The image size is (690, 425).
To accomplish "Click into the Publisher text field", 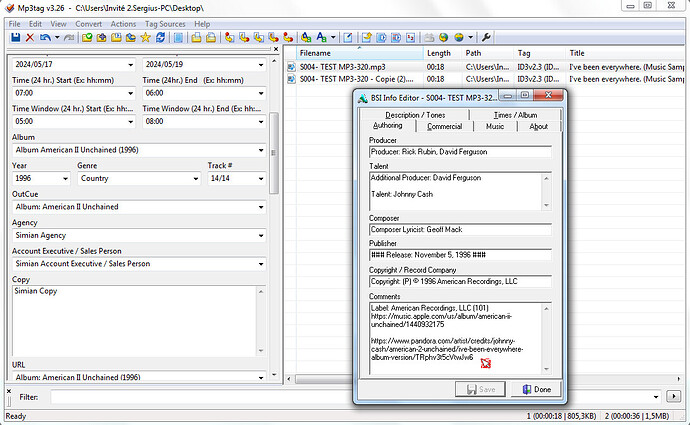I will click(x=460, y=255).
